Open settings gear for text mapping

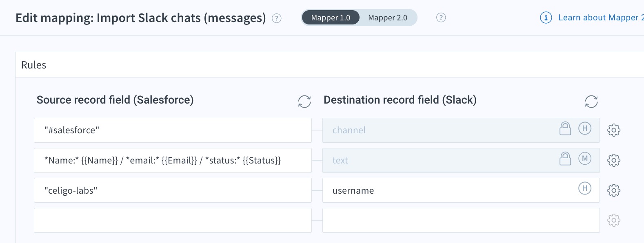614,160
